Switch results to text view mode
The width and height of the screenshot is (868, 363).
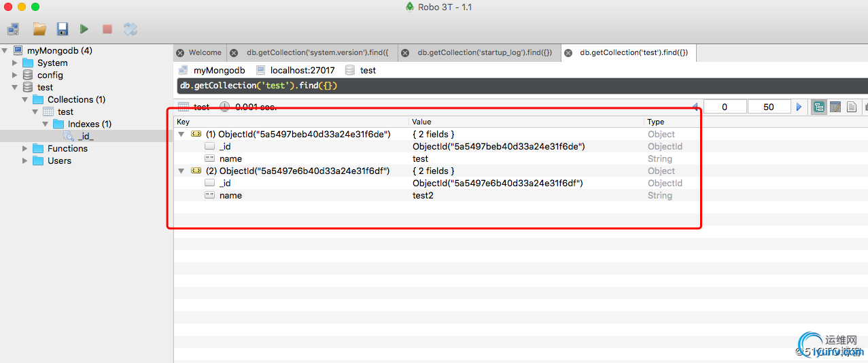(x=851, y=107)
